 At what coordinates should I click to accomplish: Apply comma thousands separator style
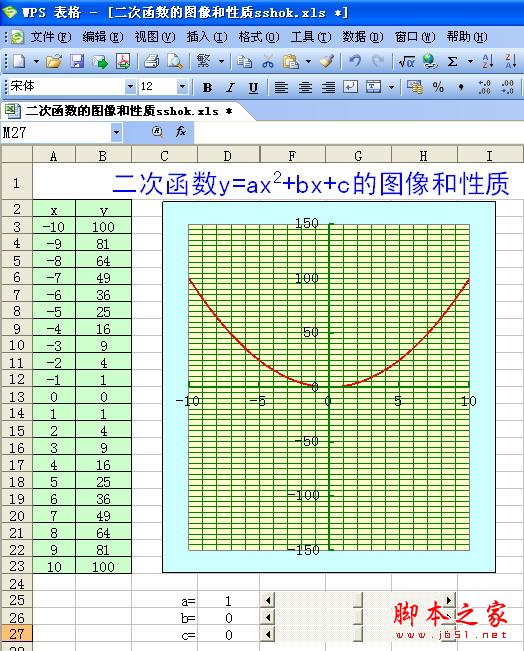(x=461, y=87)
